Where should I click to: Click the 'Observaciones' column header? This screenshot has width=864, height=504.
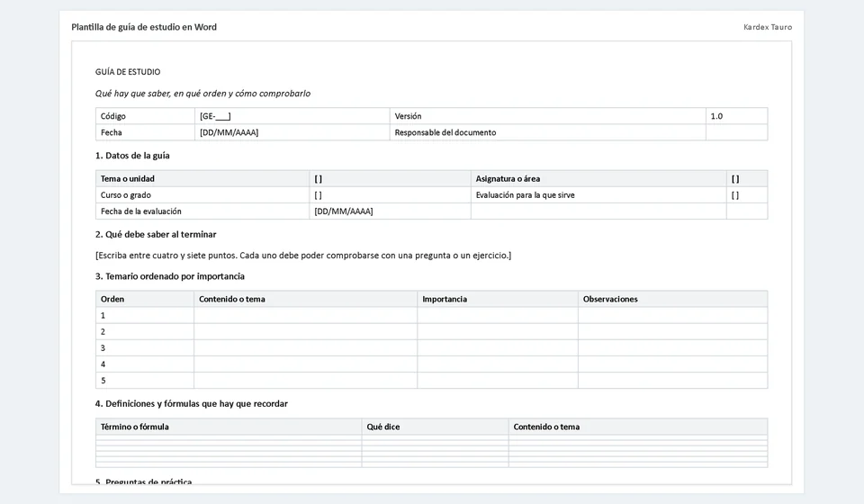[x=673, y=299]
